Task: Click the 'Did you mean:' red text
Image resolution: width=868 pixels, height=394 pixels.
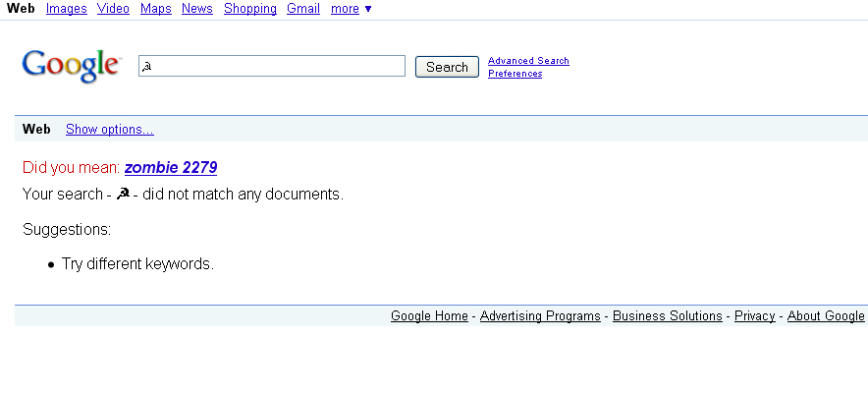Action: (71, 167)
